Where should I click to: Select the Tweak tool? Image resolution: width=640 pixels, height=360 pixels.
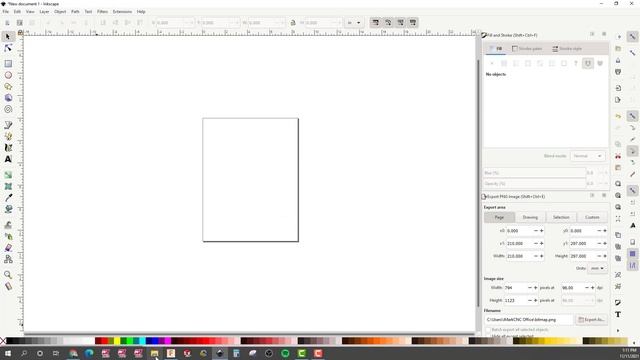point(8,225)
